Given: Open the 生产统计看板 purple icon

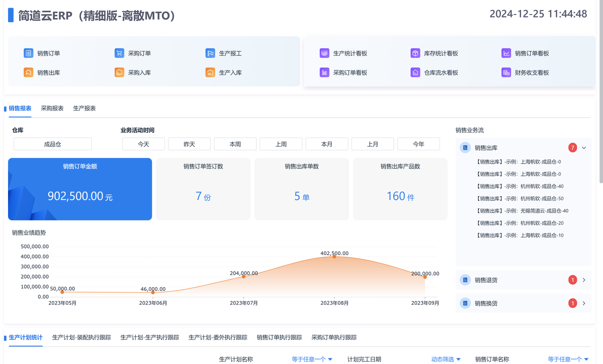Looking at the screenshot, I should [x=324, y=53].
